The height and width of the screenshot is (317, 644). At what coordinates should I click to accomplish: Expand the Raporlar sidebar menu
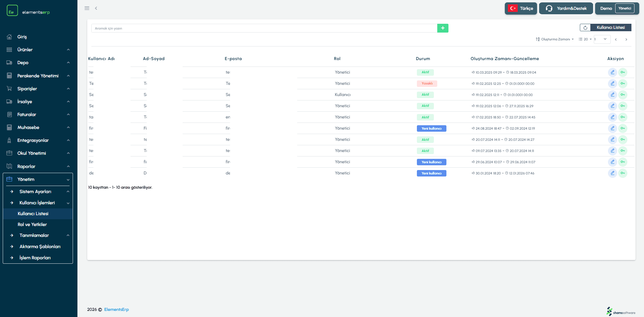point(38,166)
